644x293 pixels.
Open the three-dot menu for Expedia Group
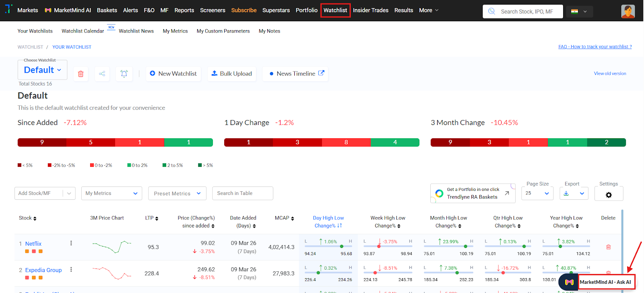point(71,270)
